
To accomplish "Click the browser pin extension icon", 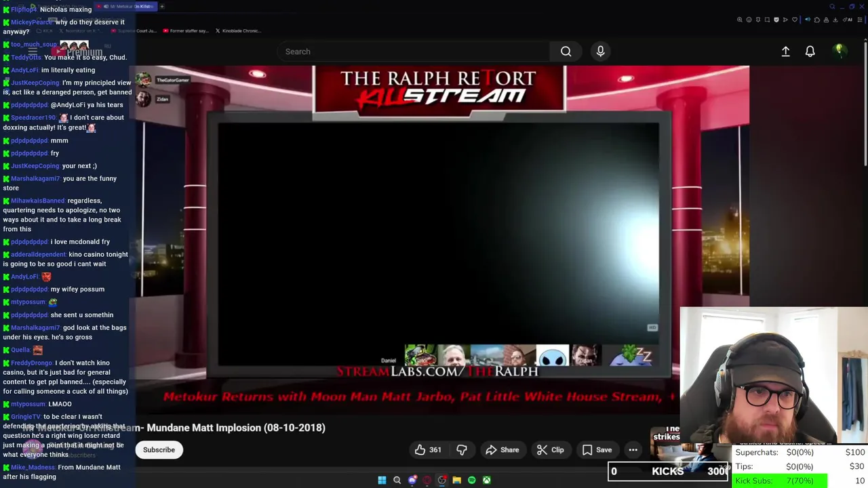I will (x=758, y=20).
